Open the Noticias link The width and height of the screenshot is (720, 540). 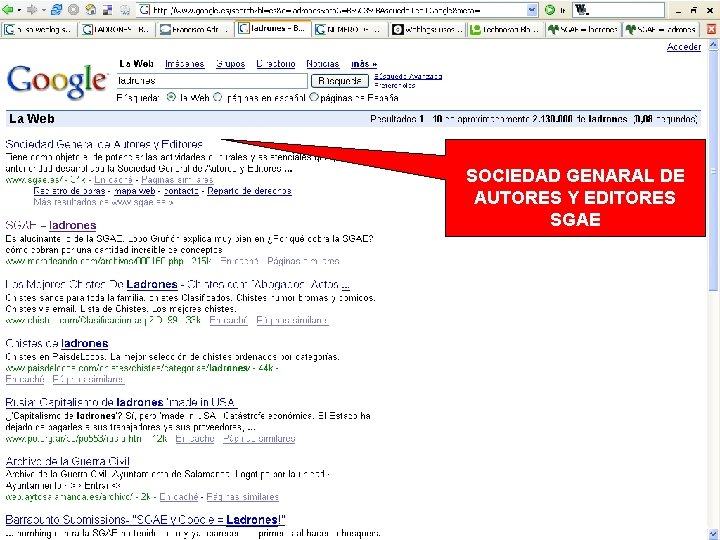click(x=323, y=64)
